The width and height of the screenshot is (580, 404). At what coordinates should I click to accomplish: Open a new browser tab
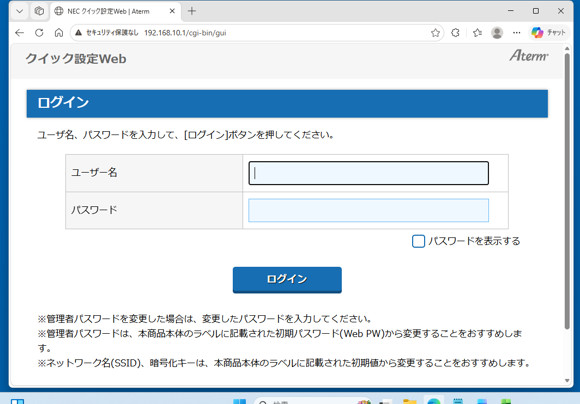[x=192, y=11]
